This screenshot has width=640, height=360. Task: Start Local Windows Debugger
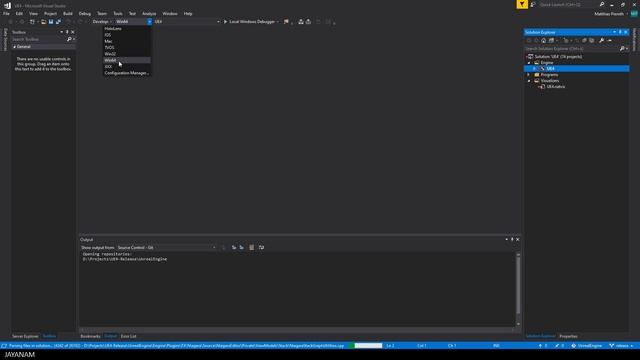pyautogui.click(x=249, y=22)
